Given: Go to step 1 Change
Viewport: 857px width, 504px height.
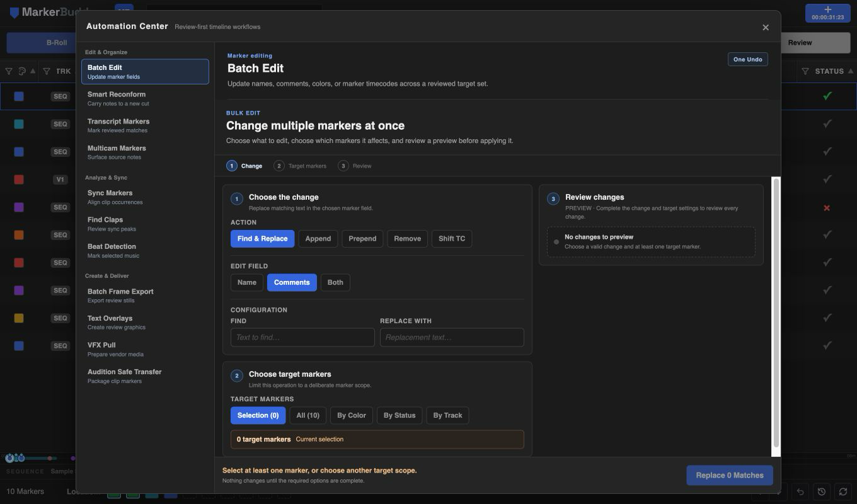Looking at the screenshot, I should tap(244, 166).
